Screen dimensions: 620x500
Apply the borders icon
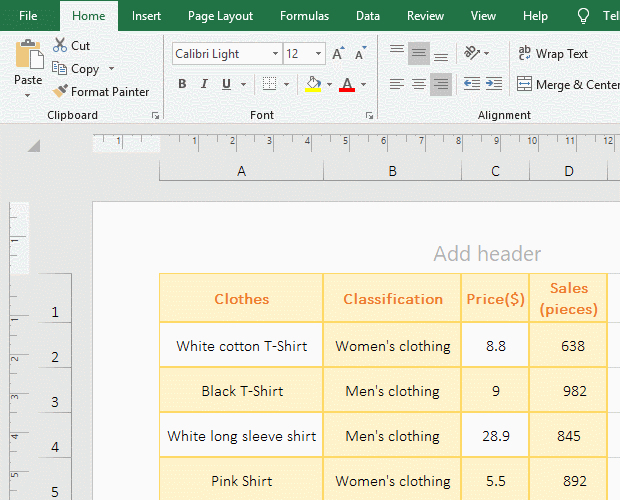[x=269, y=84]
